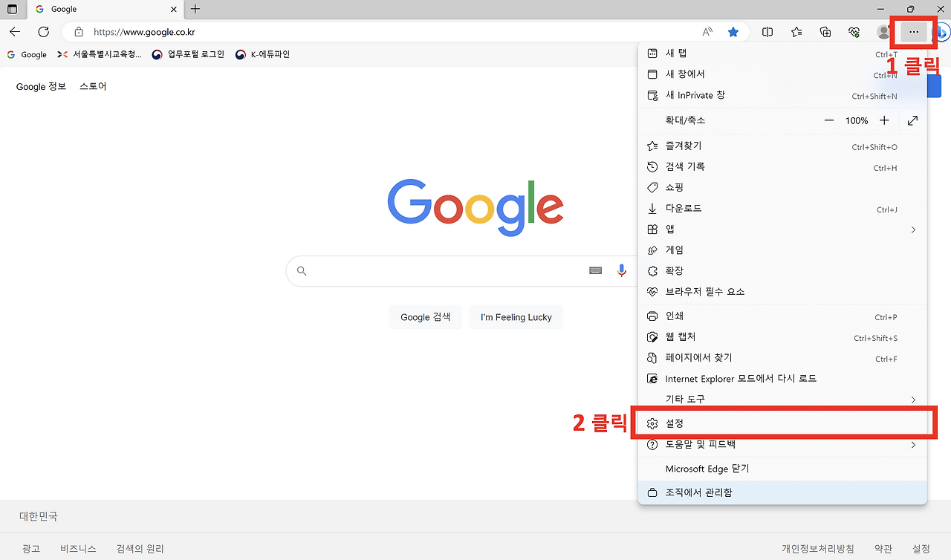
Task: Choose 페이지에서 찾기 in the menu
Action: (x=782, y=358)
